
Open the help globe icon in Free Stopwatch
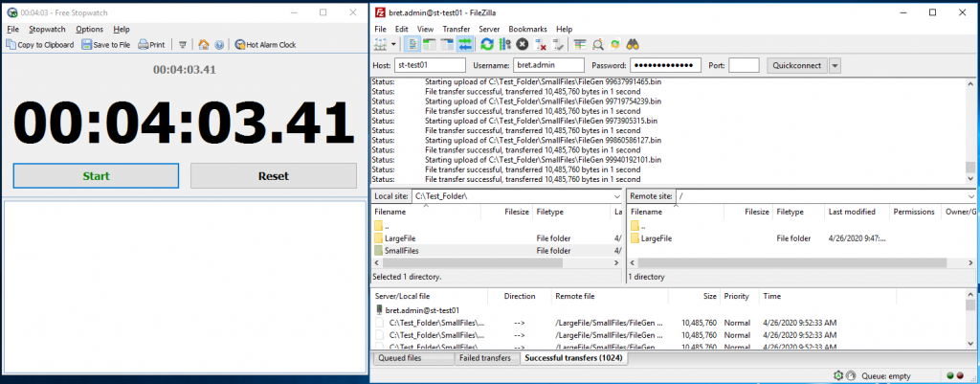219,44
